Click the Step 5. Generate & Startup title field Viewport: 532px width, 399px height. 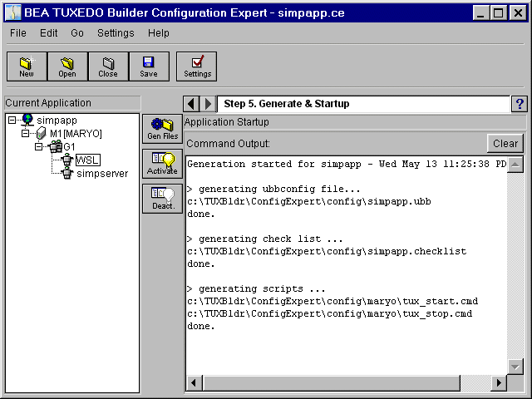pyautogui.click(x=363, y=104)
